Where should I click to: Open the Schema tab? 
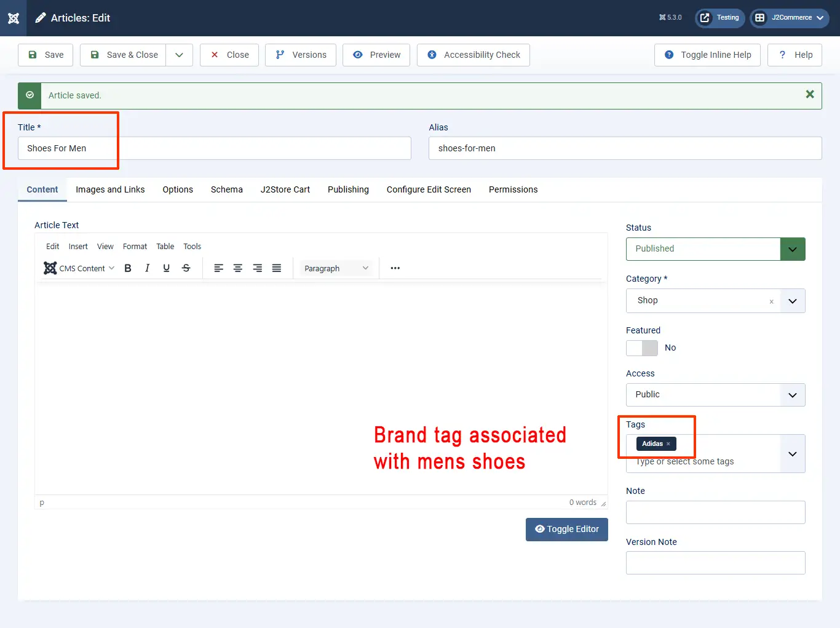tap(227, 189)
